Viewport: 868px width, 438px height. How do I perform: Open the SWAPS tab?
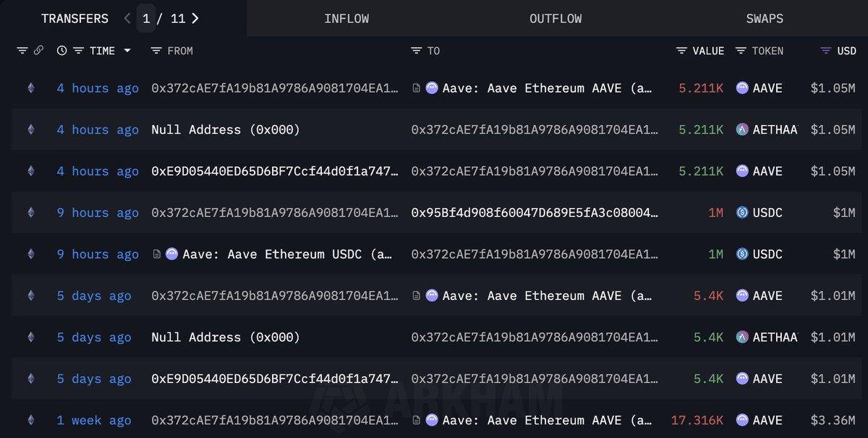pos(765,19)
